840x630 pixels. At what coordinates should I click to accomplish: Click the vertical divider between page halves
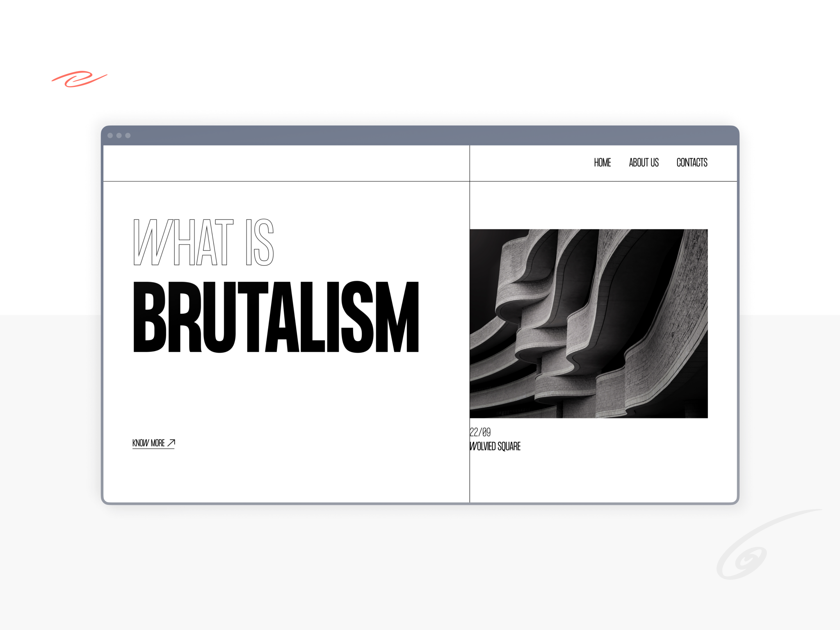point(469,328)
